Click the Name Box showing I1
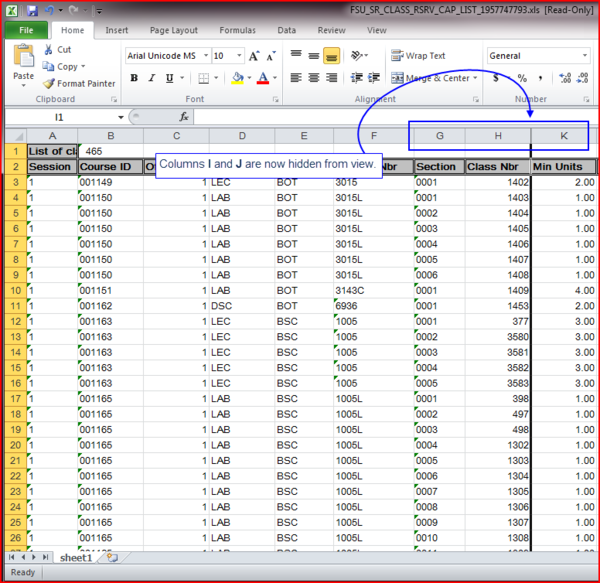 [x=60, y=117]
